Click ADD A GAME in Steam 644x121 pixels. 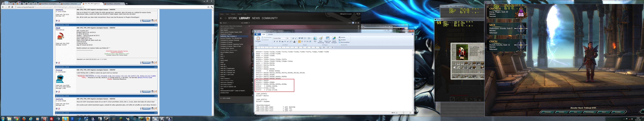tap(225, 98)
